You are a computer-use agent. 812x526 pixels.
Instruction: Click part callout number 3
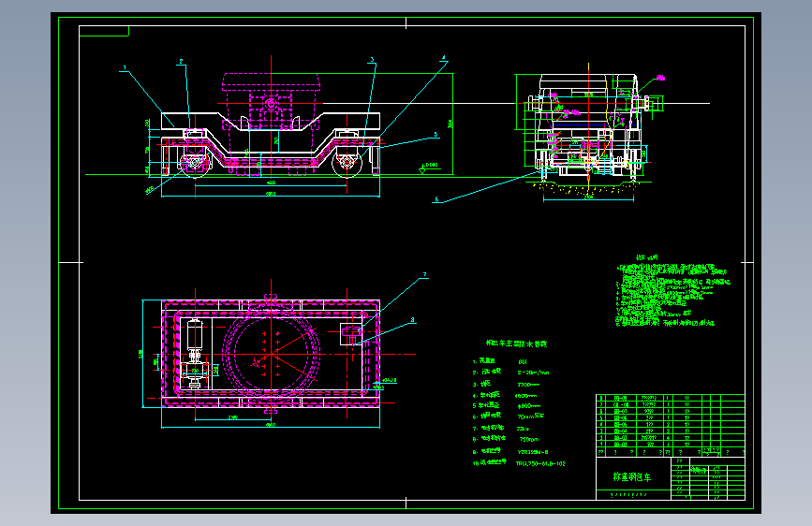372,60
